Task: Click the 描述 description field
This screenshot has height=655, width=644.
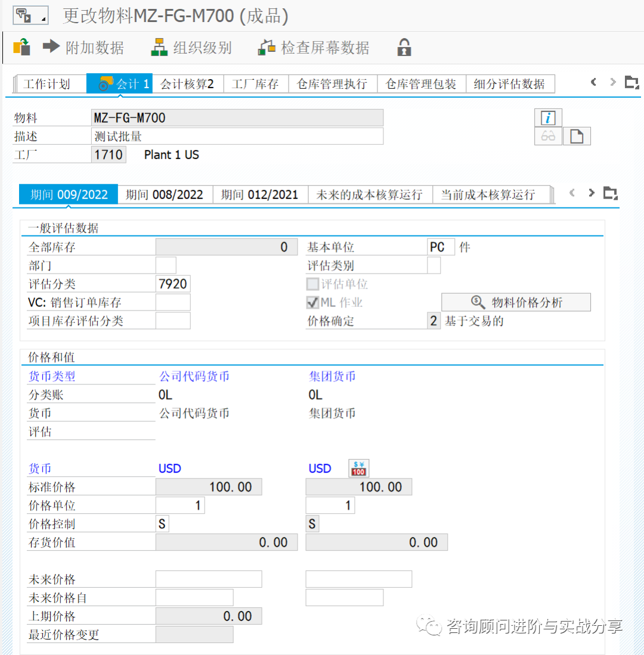Action: (x=237, y=136)
